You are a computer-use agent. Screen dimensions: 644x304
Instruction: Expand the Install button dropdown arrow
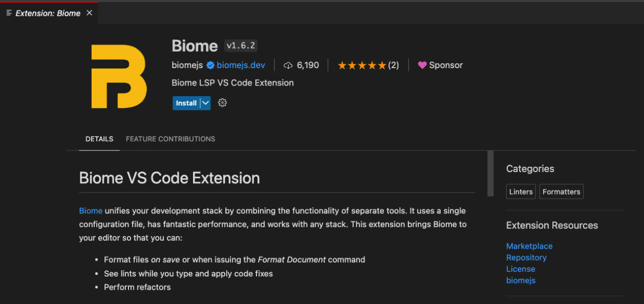coord(205,103)
